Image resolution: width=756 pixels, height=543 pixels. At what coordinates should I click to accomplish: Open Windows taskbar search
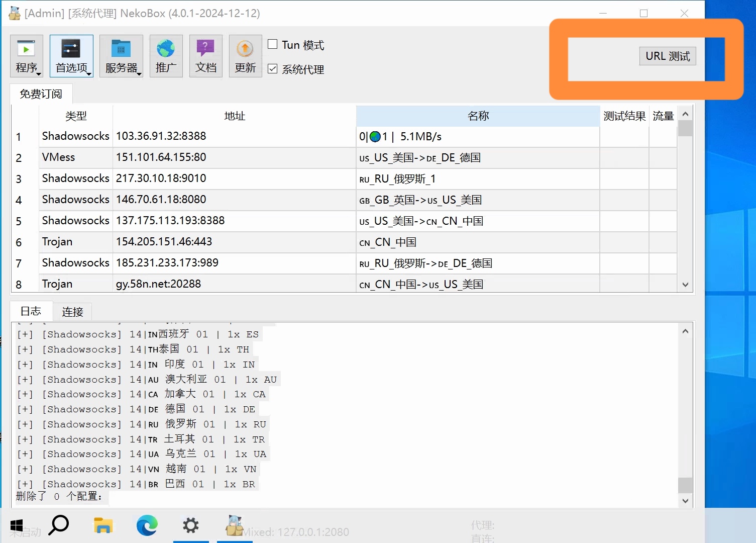pos(59,525)
